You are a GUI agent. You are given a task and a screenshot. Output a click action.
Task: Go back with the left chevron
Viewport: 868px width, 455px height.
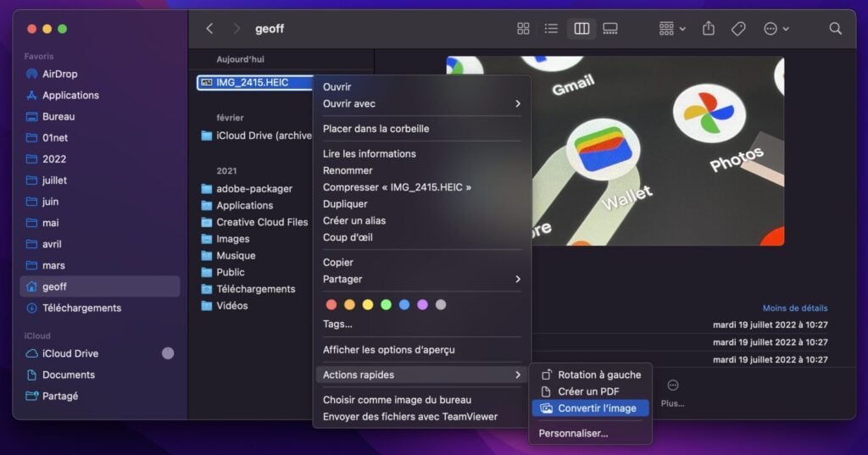[209, 29]
